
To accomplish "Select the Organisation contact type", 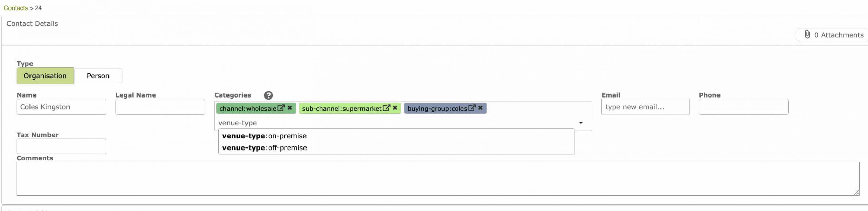I will click(45, 76).
